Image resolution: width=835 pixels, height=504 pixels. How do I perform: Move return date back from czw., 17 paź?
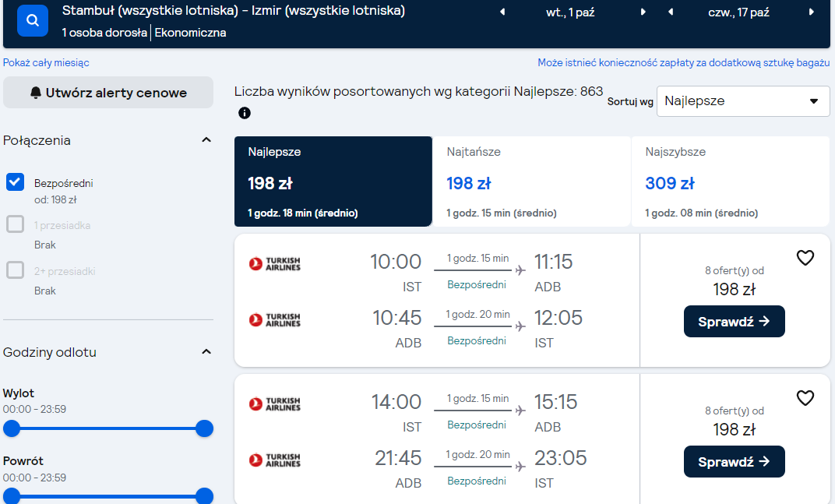point(671,12)
